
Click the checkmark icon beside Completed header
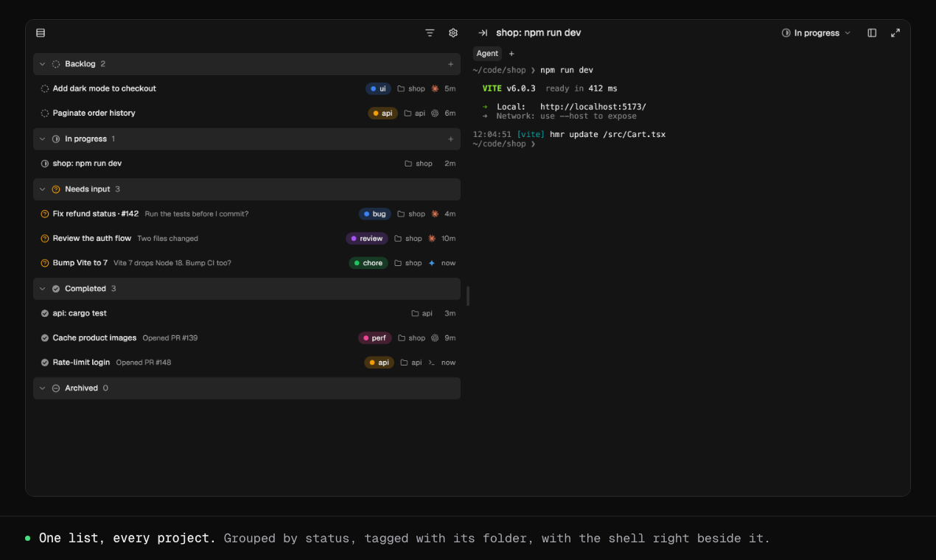coord(56,289)
